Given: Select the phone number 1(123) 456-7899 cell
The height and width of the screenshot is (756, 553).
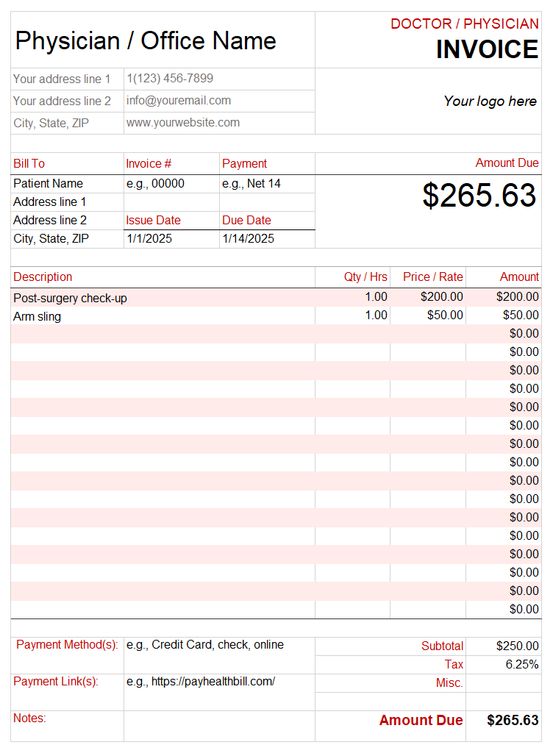Looking at the screenshot, I should (x=170, y=79).
